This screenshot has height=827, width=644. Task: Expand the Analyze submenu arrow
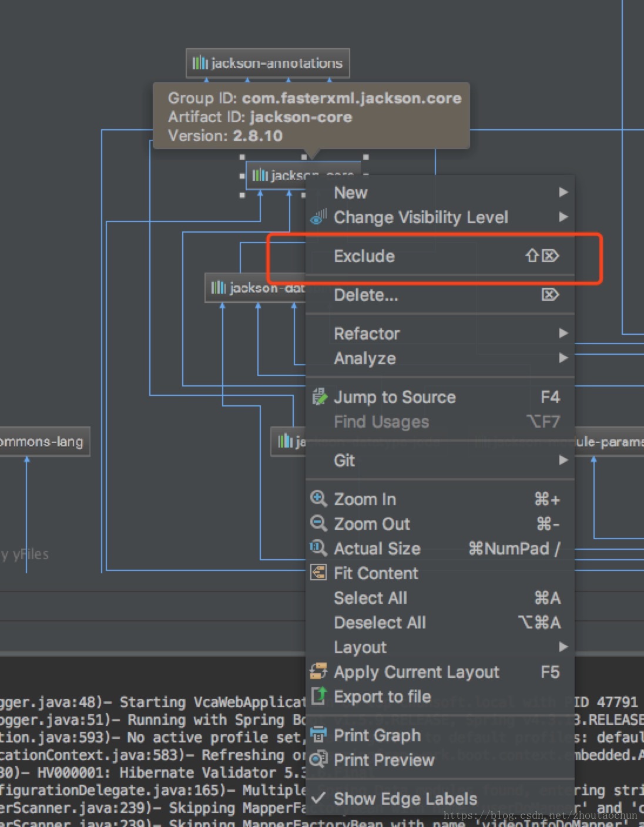(x=563, y=358)
